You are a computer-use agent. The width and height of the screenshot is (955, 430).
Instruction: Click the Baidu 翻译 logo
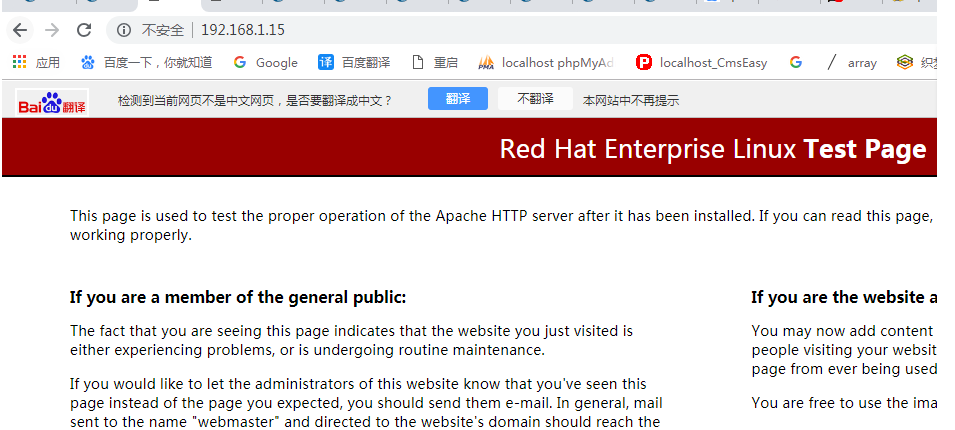52,102
